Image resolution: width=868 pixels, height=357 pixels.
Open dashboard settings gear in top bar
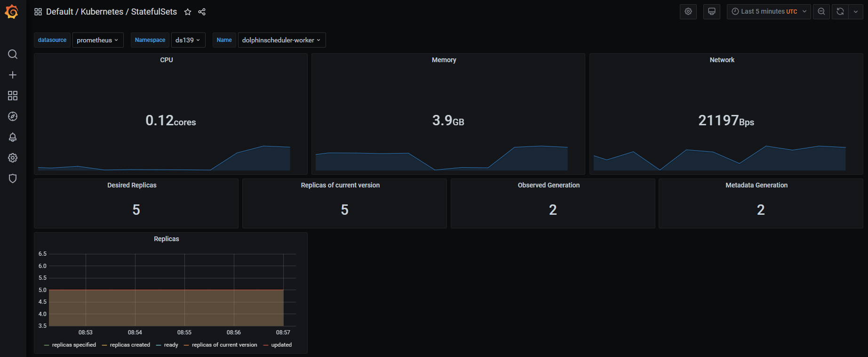point(688,12)
